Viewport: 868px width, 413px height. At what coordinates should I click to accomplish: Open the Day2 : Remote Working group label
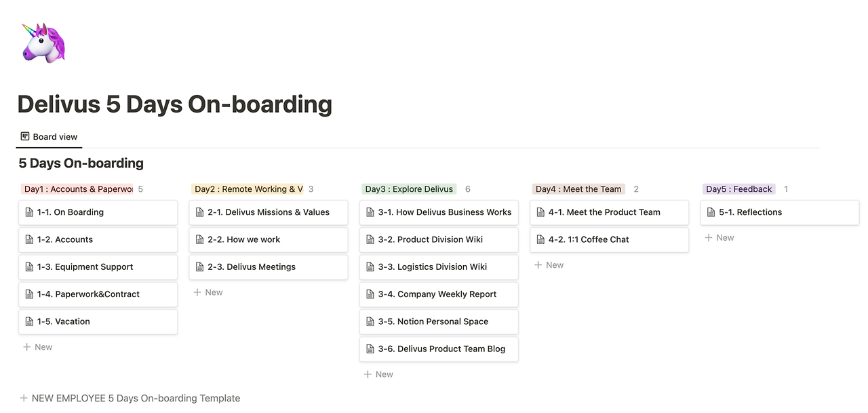coord(248,189)
